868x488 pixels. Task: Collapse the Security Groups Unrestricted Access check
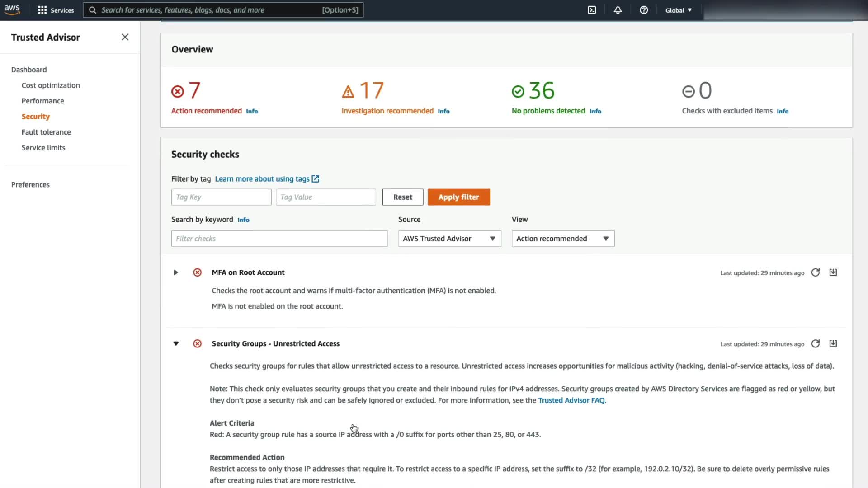tap(176, 344)
